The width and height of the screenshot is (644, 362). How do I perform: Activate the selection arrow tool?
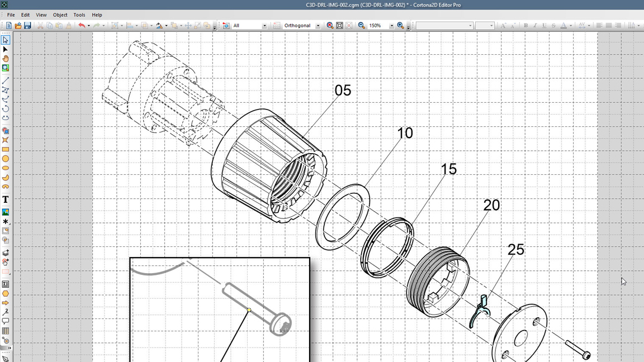pyautogui.click(x=6, y=40)
